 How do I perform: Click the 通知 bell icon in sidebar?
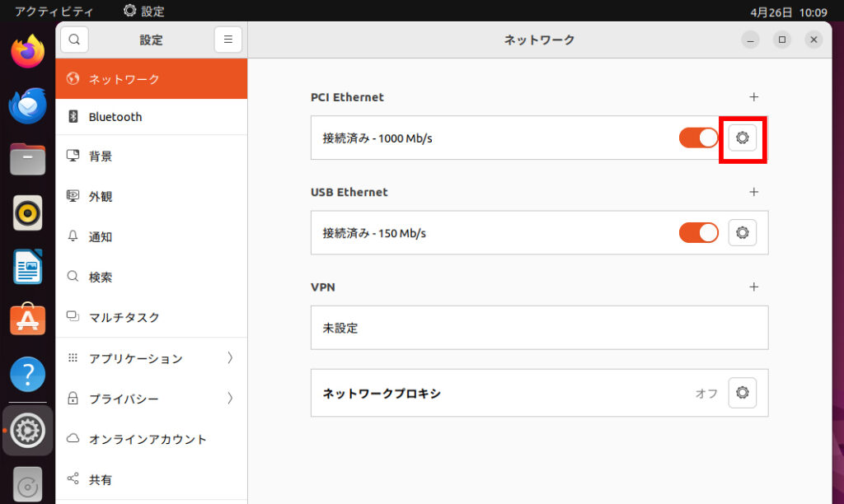(x=73, y=236)
